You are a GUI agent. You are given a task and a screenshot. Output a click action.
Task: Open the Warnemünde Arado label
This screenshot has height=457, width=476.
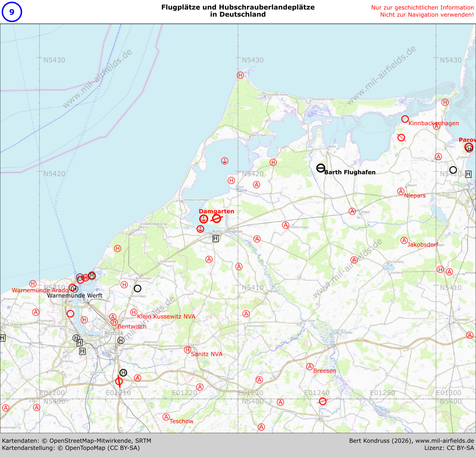(x=40, y=290)
